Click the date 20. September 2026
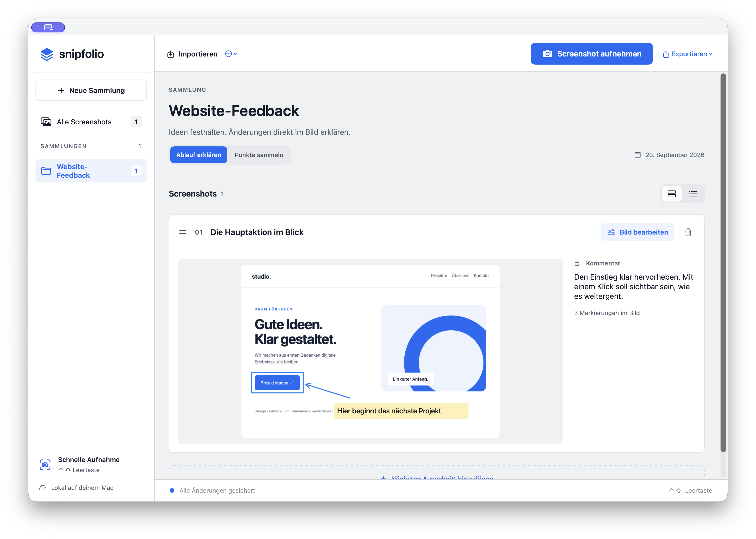Image resolution: width=756 pixels, height=539 pixels. (675, 155)
